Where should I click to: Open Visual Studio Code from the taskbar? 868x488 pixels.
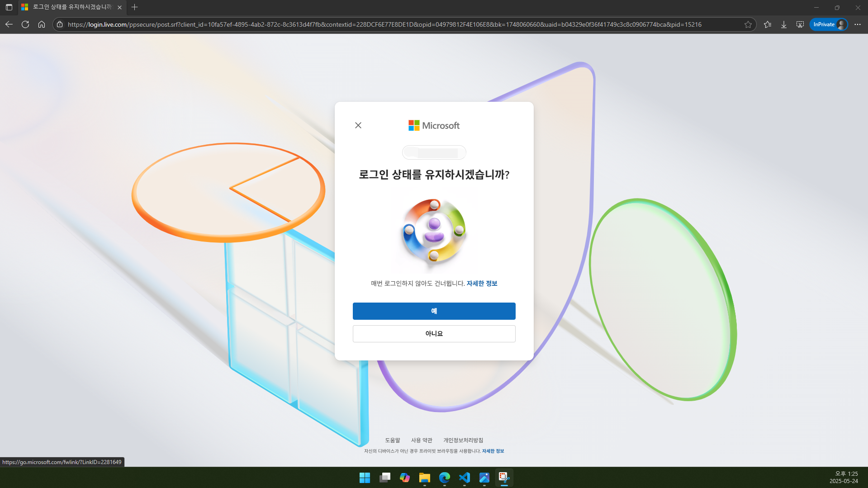(x=465, y=478)
